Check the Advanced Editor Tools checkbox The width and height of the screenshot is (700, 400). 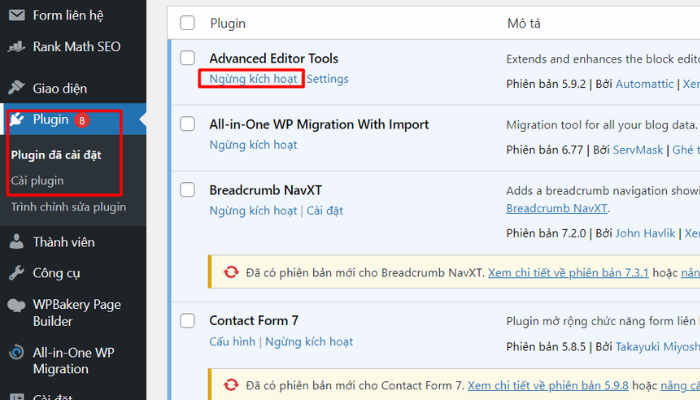[187, 58]
